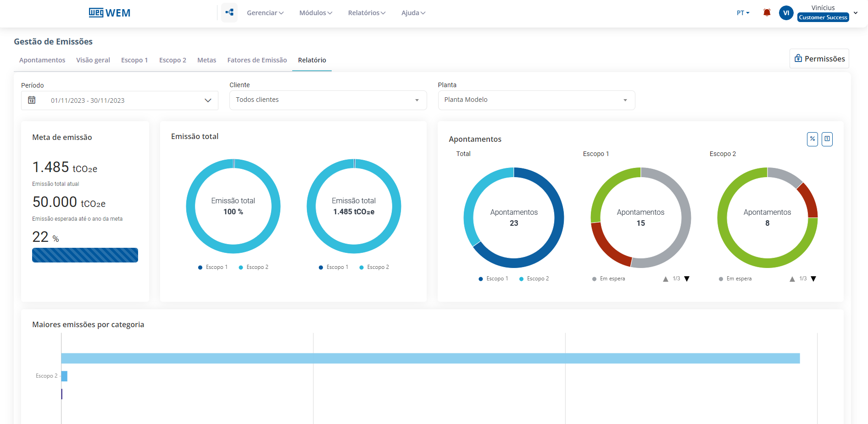Click the hierarchy tree icon in navbar

pyautogui.click(x=229, y=13)
